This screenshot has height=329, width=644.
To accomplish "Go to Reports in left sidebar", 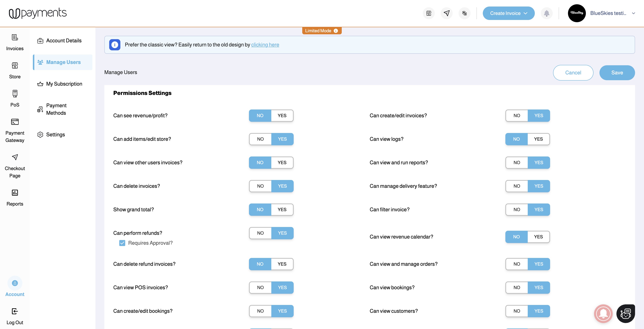I will tap(15, 197).
